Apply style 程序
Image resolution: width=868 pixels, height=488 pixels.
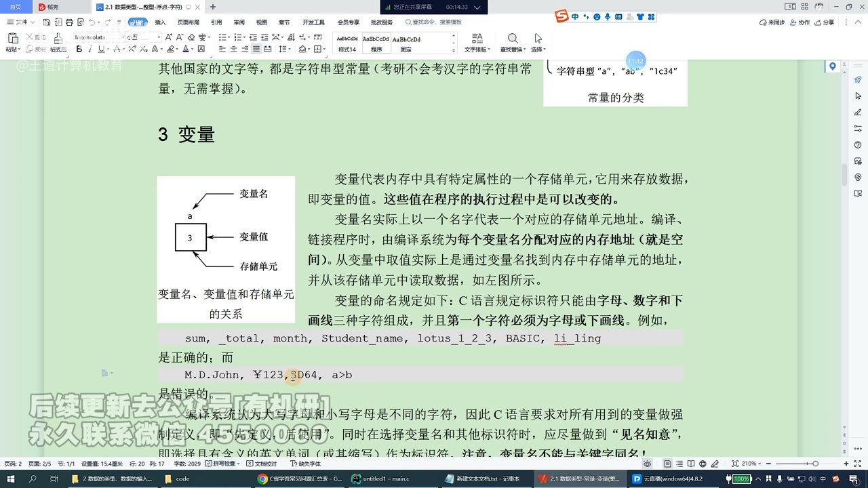pos(376,43)
